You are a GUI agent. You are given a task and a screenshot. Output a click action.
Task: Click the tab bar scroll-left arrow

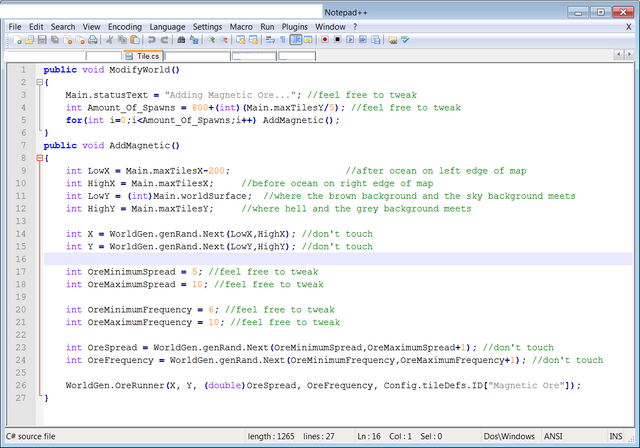[619, 54]
